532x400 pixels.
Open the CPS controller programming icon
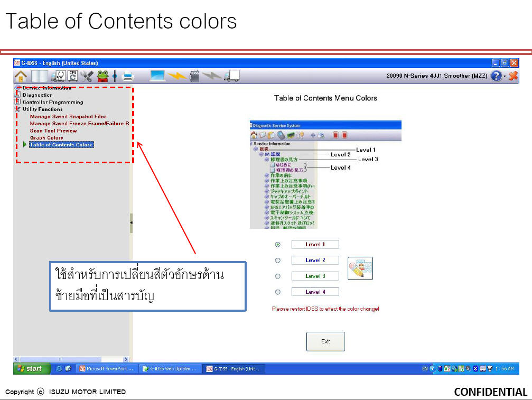[72, 76]
